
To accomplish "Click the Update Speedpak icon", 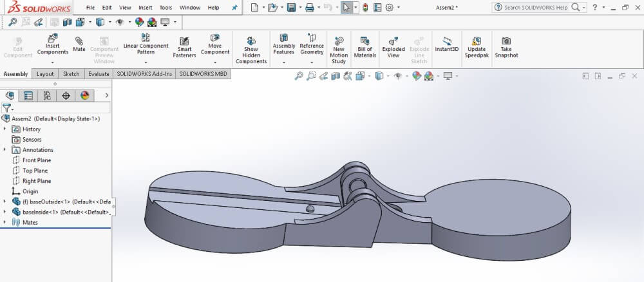I will (x=477, y=41).
